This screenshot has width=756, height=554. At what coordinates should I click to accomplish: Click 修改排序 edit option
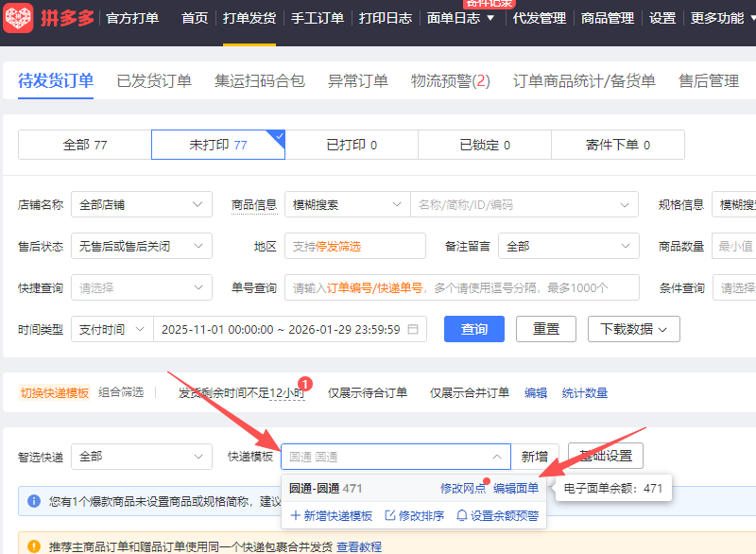(415, 516)
